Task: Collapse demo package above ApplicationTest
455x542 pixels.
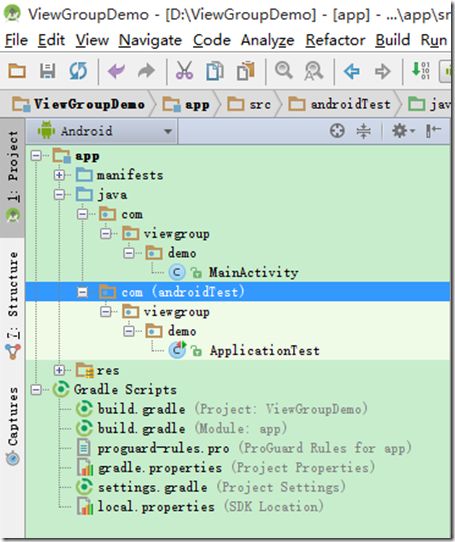Action: [129, 331]
